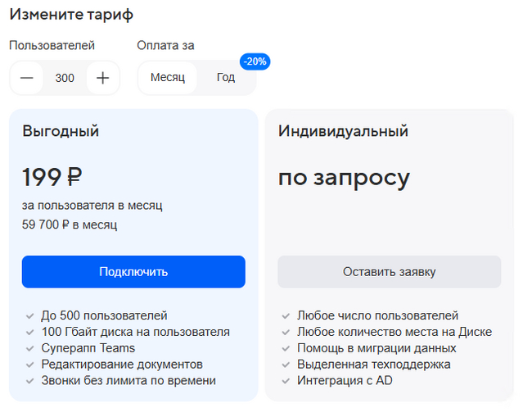Click the Выделенная техподдержка feature text
This screenshot has width=532, height=417.
coord(373,365)
